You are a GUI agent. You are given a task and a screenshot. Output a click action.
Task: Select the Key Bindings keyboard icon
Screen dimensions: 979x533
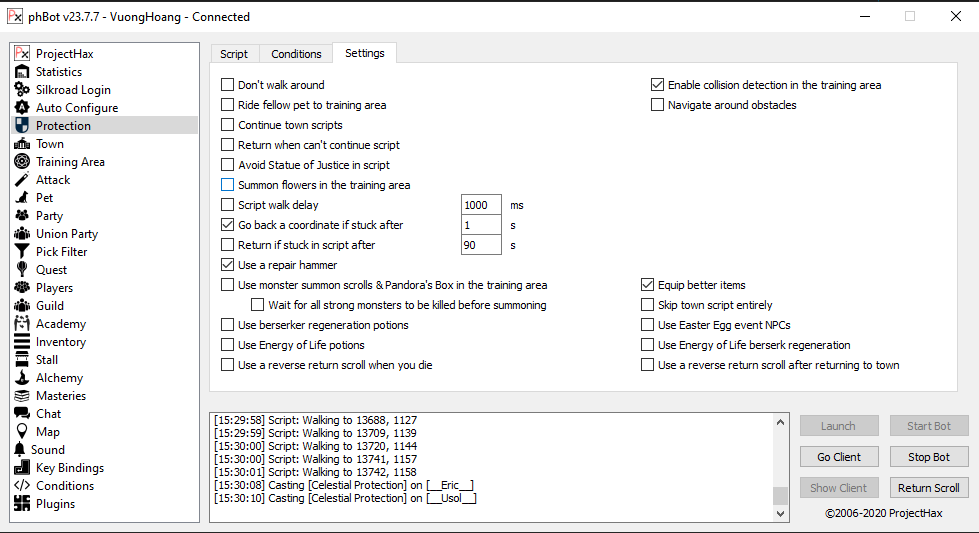(22, 468)
